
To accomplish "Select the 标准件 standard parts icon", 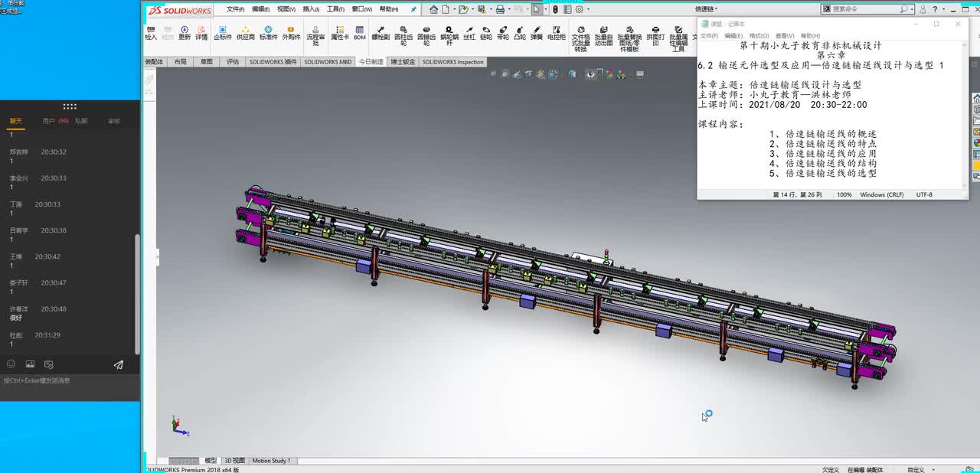I will [268, 32].
